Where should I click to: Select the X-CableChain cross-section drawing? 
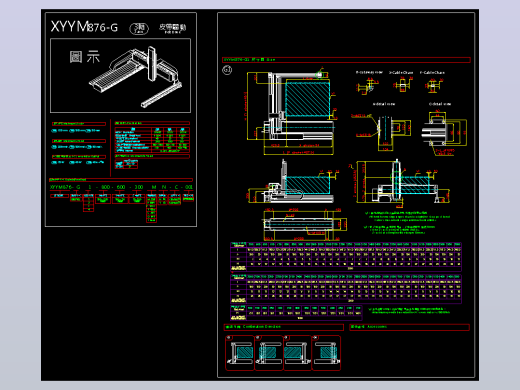coord(403,85)
